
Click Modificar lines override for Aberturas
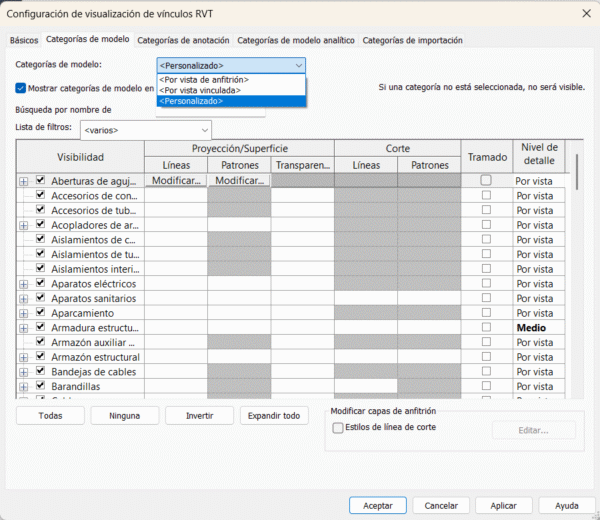(175, 181)
